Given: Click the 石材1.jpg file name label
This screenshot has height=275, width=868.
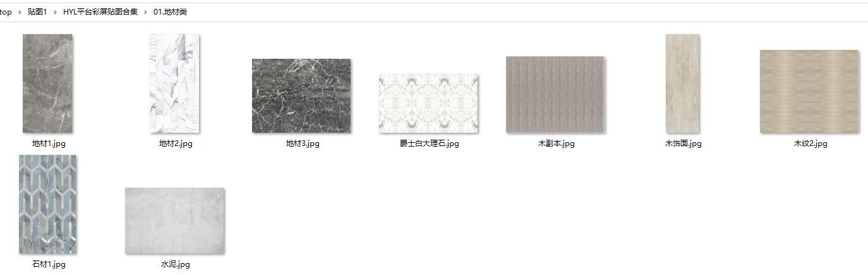Looking at the screenshot, I should [49, 264].
